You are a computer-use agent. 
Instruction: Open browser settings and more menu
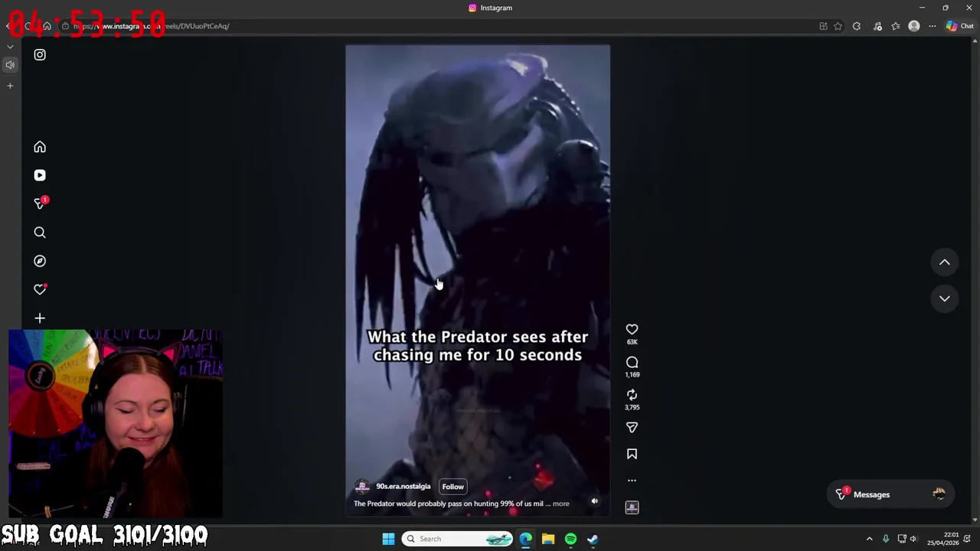point(932,26)
